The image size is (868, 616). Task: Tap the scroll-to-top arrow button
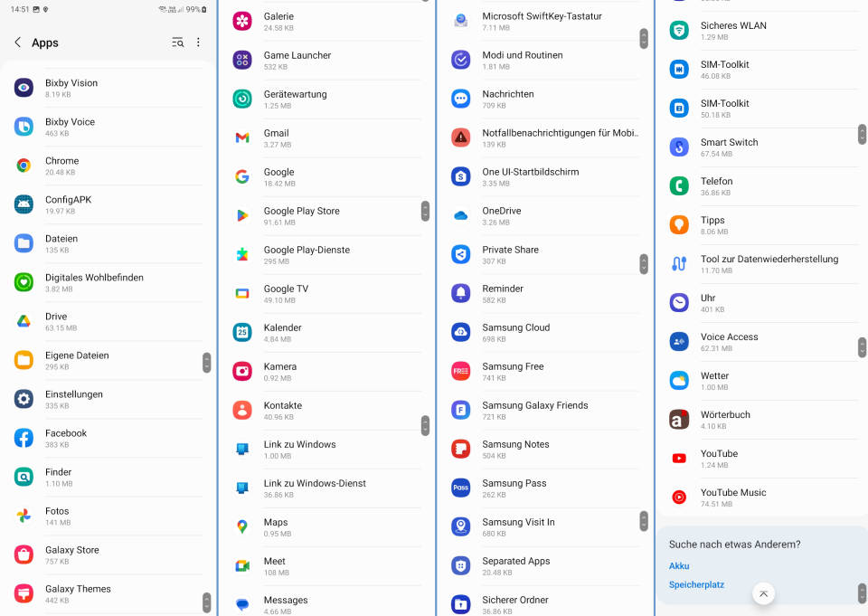click(763, 594)
